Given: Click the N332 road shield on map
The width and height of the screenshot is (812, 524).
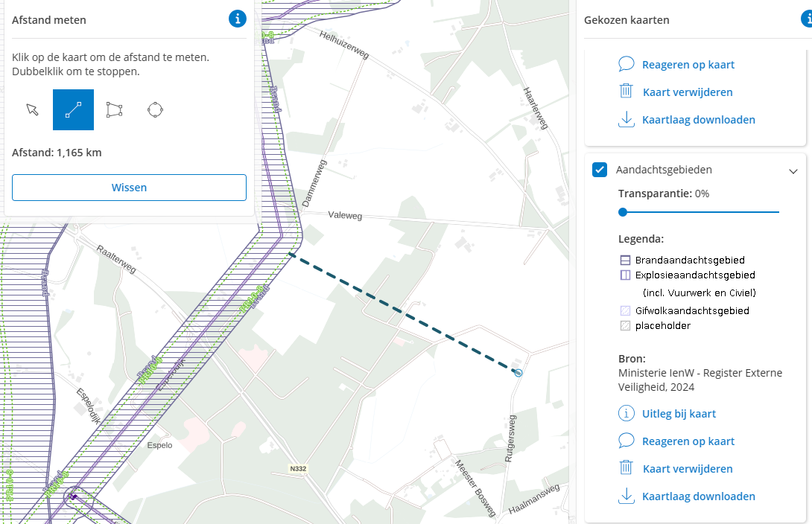Looking at the screenshot, I should click(x=298, y=469).
